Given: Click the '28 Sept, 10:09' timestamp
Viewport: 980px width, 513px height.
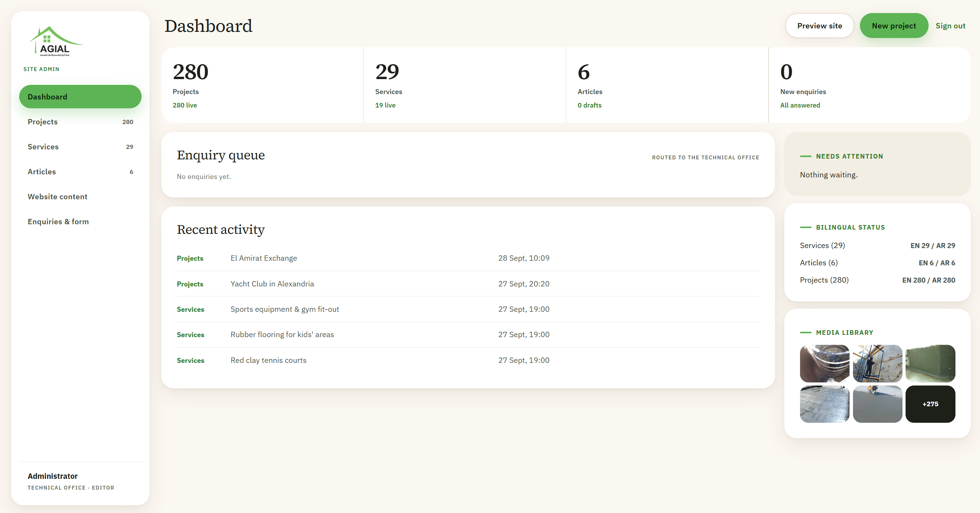Looking at the screenshot, I should coord(524,258).
